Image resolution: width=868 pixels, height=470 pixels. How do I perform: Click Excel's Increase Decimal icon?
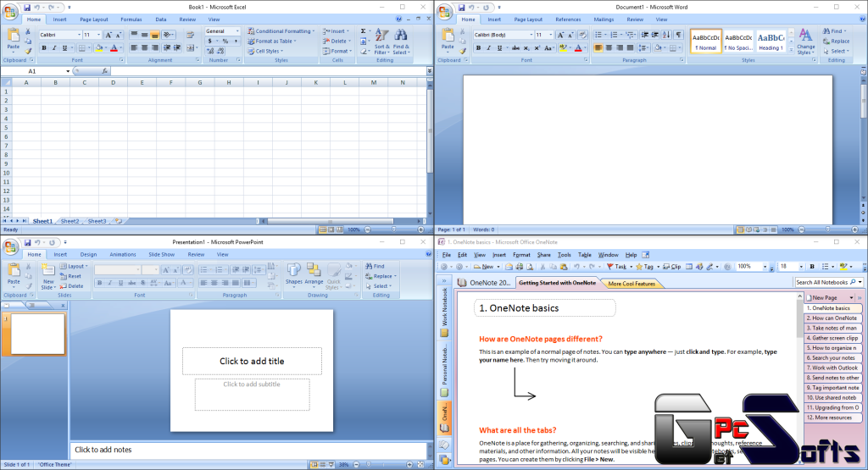[210, 52]
